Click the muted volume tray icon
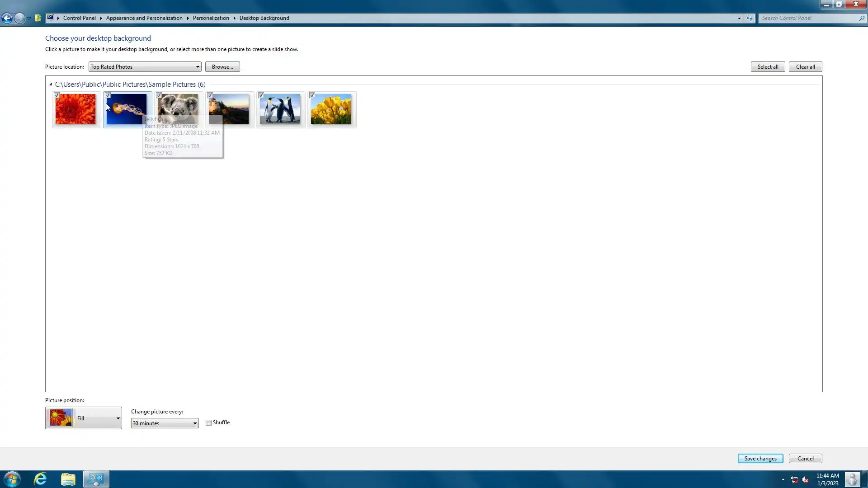 805,480
